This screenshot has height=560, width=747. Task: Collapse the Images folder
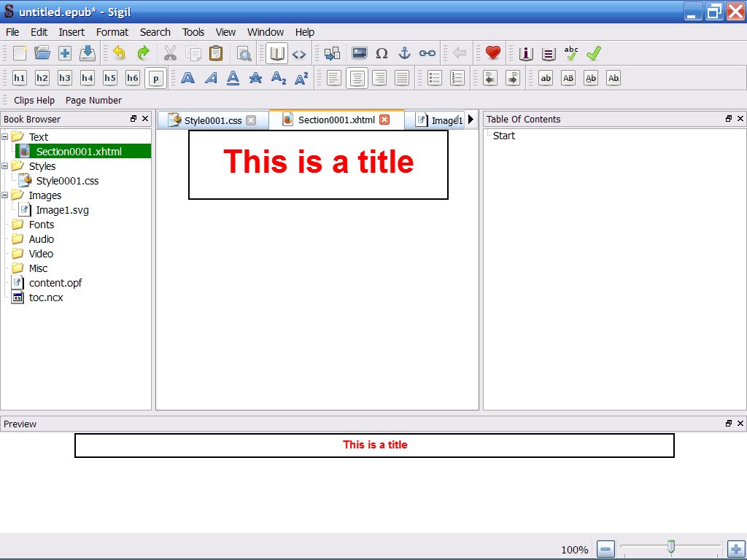tap(5, 195)
